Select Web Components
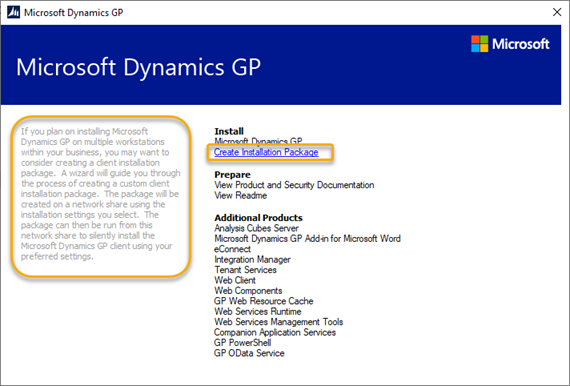The width and height of the screenshot is (570, 386). click(x=248, y=291)
